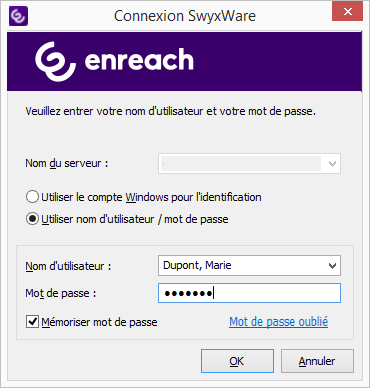Viewport: 370px width, 388px height.
Task: Click the Annuler button
Action: [x=317, y=361]
